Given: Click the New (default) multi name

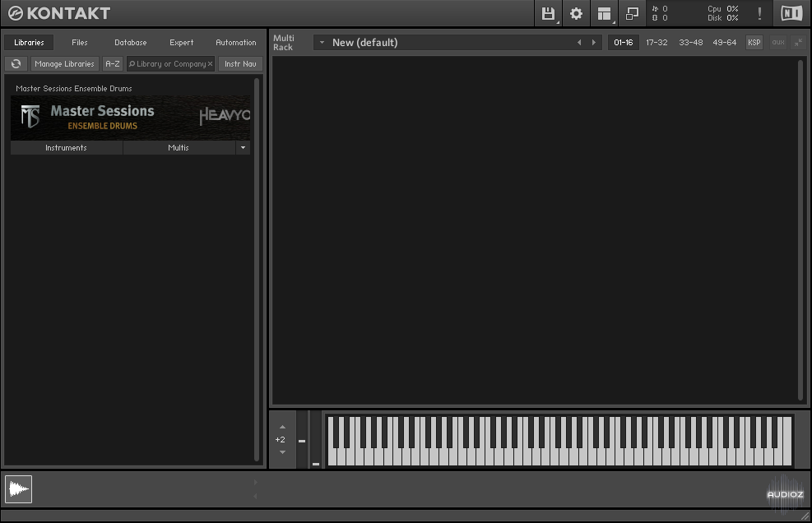Looking at the screenshot, I should tap(365, 43).
